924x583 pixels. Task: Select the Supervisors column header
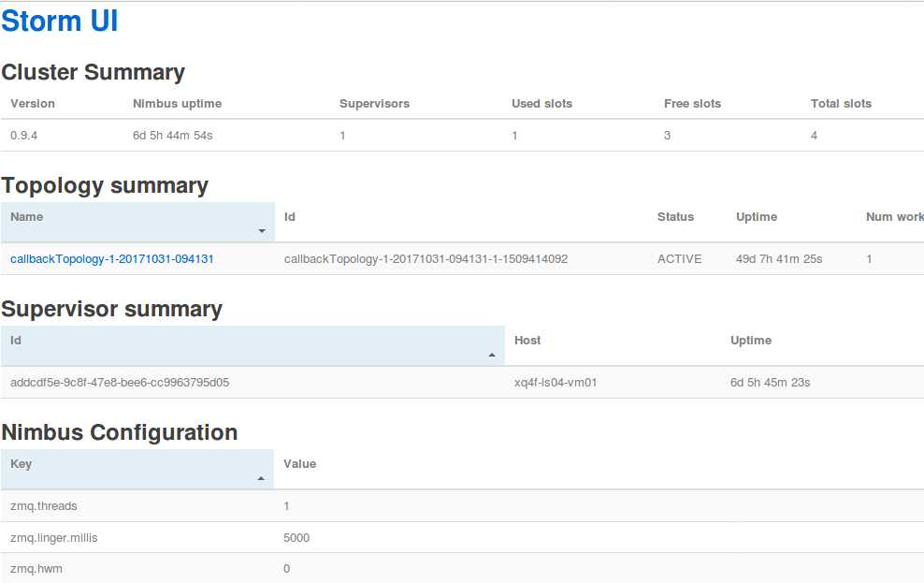click(x=374, y=104)
